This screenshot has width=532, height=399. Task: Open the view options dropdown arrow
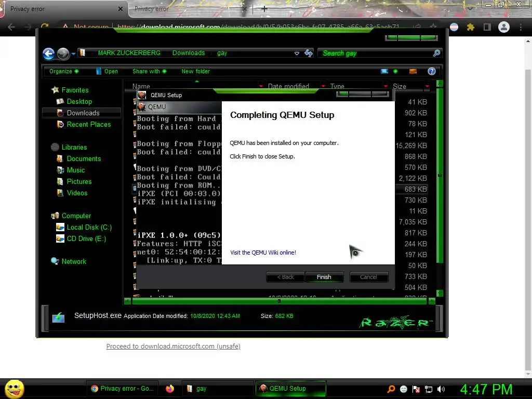(395, 71)
